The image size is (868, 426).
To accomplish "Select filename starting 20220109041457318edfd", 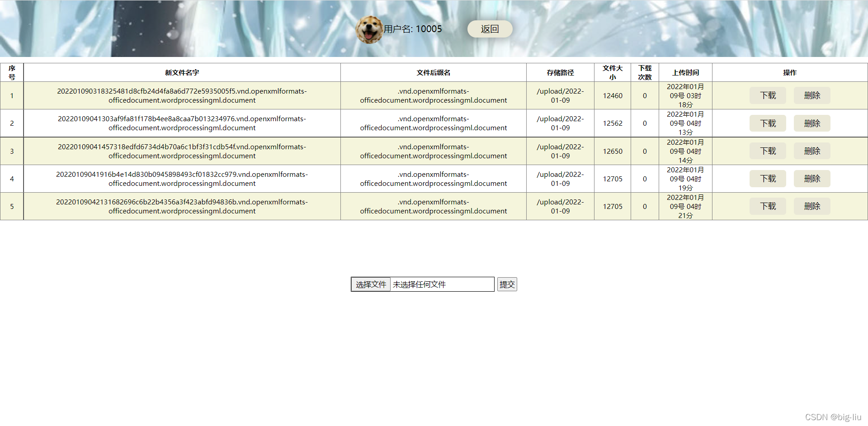I will tap(182, 151).
